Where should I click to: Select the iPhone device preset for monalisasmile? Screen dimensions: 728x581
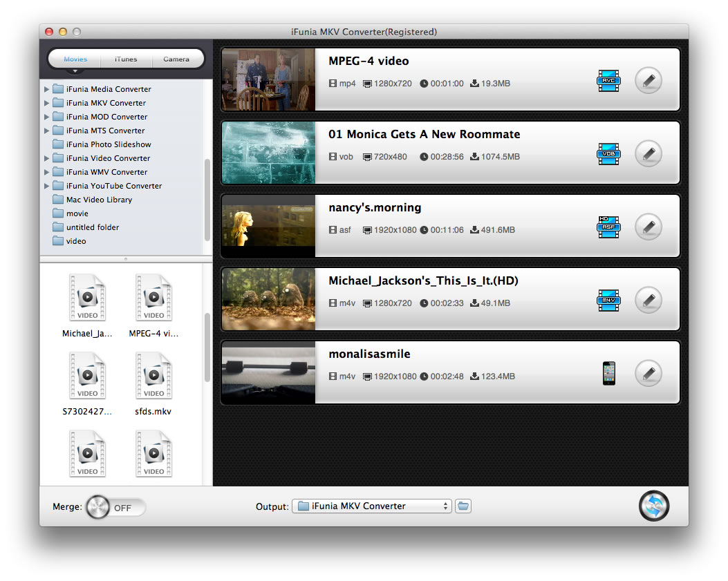[608, 373]
